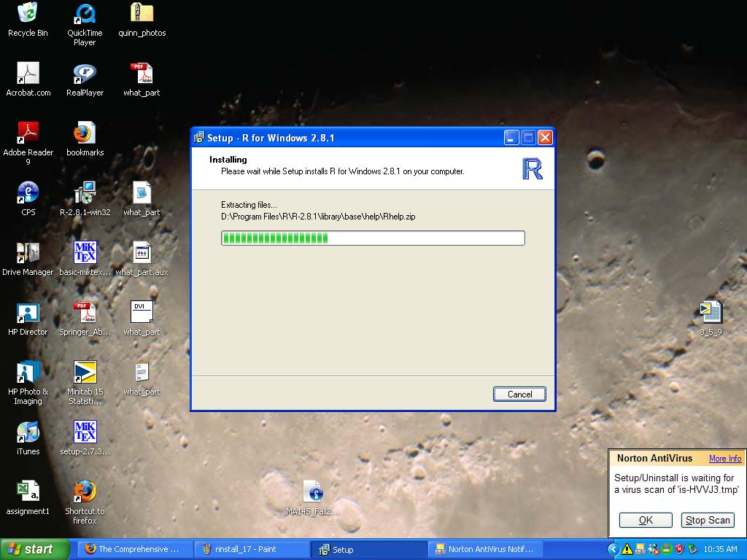
Task: Open the More Info link in Norton AntiVirus
Action: coord(724,458)
